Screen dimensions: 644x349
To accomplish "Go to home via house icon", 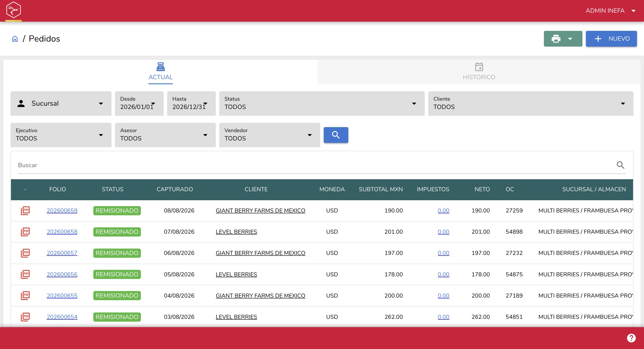I will pyautogui.click(x=15, y=39).
